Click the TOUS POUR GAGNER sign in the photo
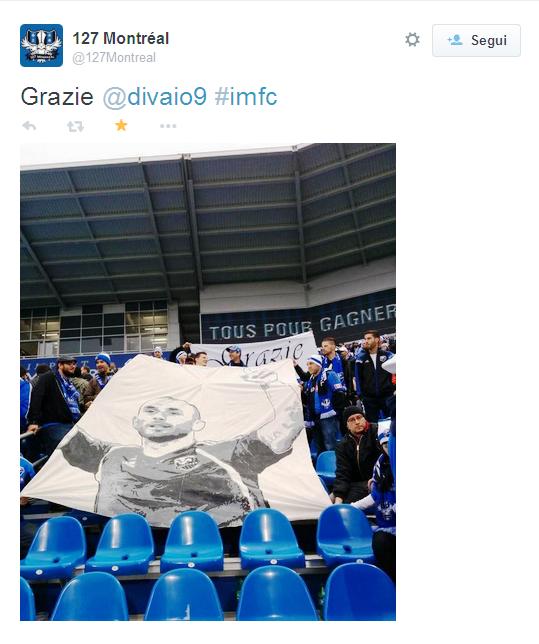 (302, 323)
